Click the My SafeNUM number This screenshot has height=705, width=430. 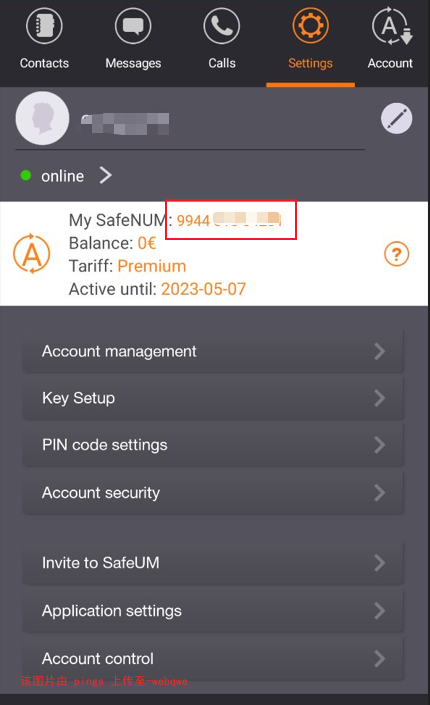point(229,220)
